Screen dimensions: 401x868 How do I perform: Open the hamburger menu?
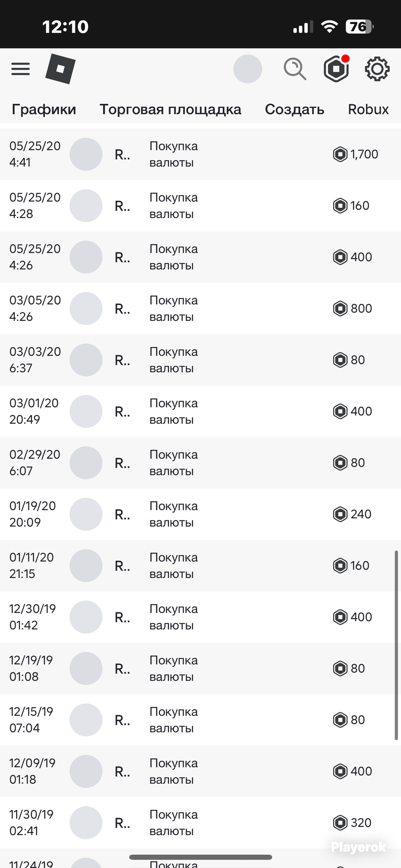point(20,69)
